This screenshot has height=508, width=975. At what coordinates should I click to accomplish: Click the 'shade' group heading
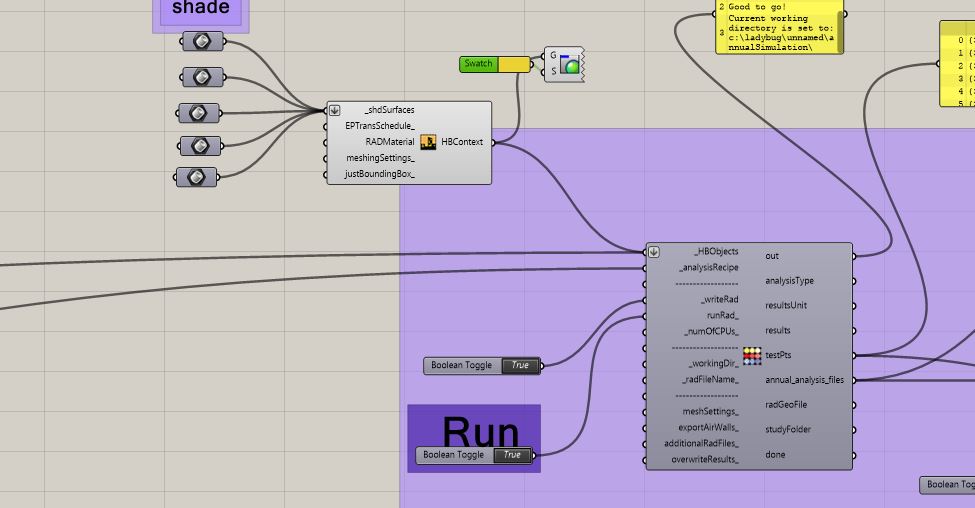tap(201, 8)
